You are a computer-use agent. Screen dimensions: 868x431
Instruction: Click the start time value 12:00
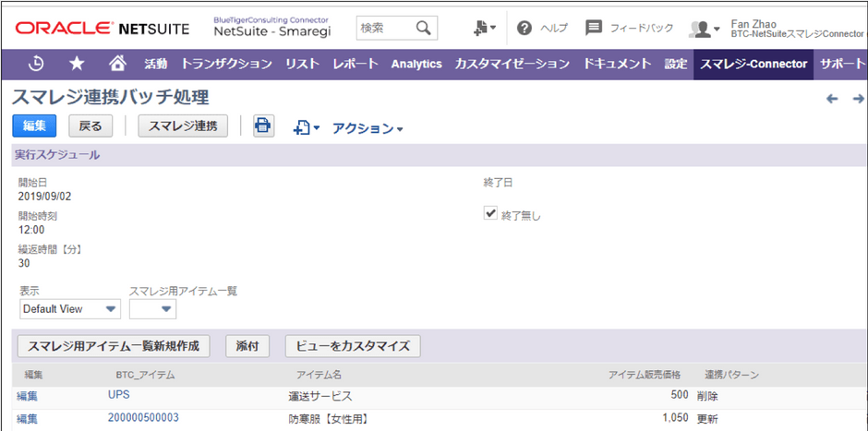(31, 230)
